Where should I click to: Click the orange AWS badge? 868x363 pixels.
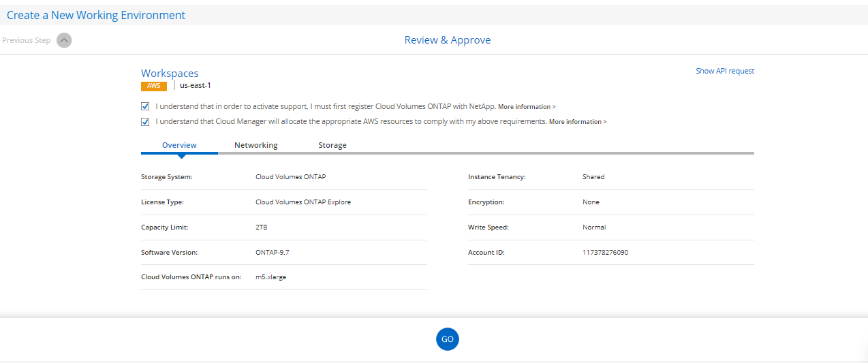pyautogui.click(x=153, y=86)
